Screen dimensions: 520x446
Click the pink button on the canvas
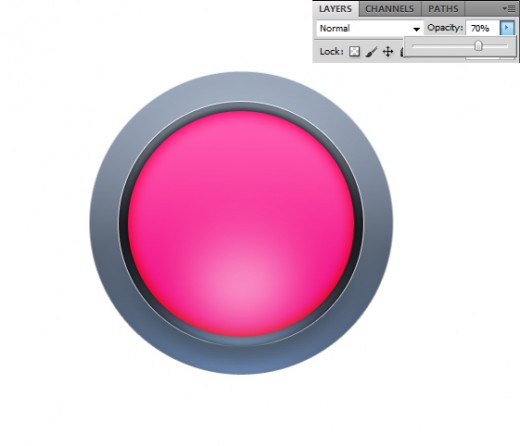pyautogui.click(x=241, y=223)
